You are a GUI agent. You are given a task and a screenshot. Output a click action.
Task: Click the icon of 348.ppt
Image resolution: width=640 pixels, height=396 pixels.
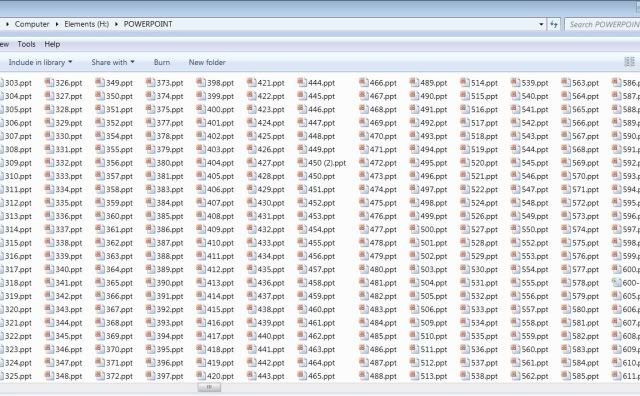[x=49, y=376]
